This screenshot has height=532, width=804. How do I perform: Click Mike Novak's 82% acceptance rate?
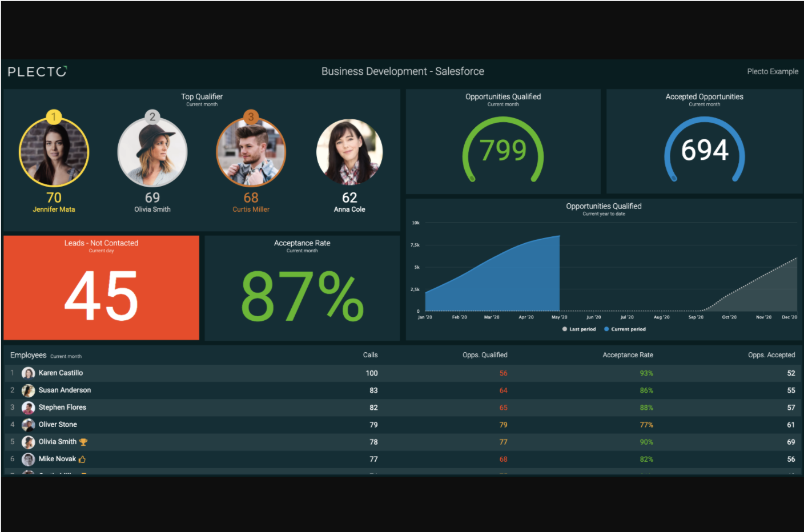(x=646, y=459)
